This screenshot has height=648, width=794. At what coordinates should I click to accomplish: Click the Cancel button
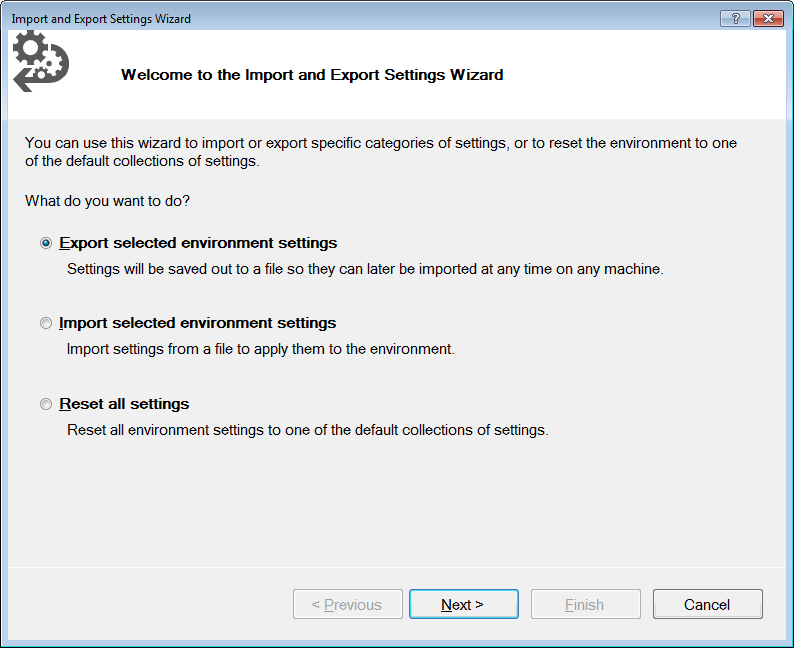point(707,604)
